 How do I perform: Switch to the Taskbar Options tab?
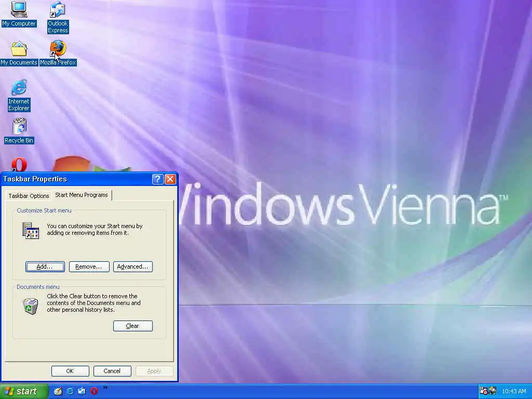point(29,196)
